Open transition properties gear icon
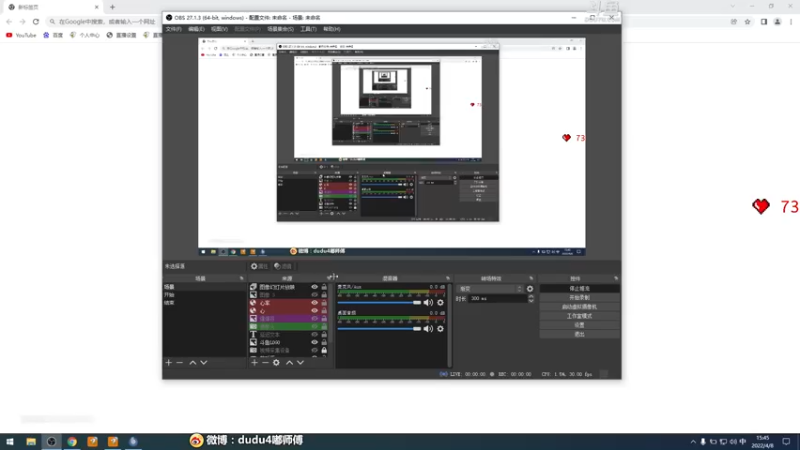This screenshot has height=450, width=800. (530, 289)
